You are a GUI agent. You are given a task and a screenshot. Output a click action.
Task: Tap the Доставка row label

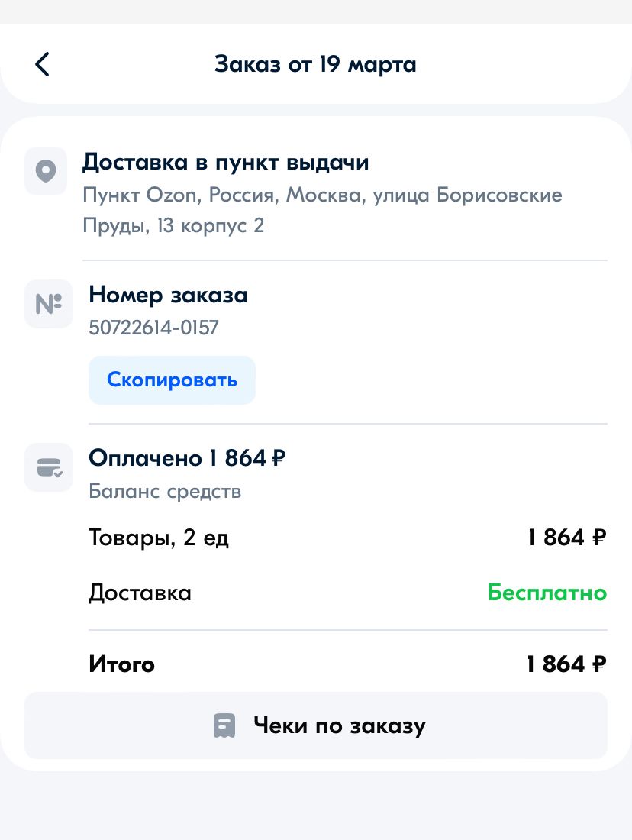click(x=140, y=593)
